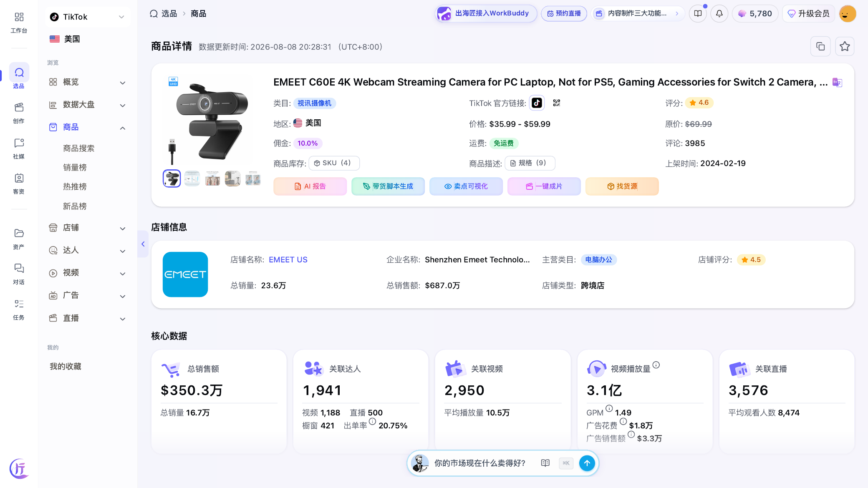The height and width of the screenshot is (488, 868).
Task: Click the 卖点可视化 button
Action: pos(466,186)
